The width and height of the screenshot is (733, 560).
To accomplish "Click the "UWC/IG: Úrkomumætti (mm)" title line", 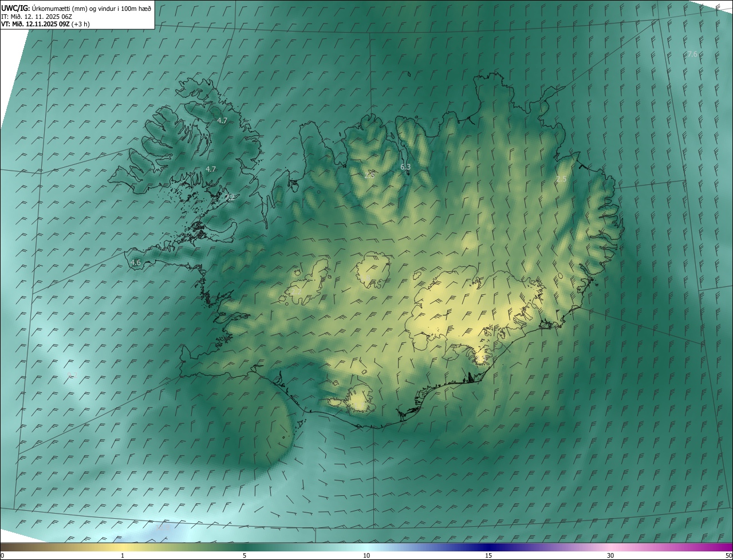I will (x=76, y=8).
